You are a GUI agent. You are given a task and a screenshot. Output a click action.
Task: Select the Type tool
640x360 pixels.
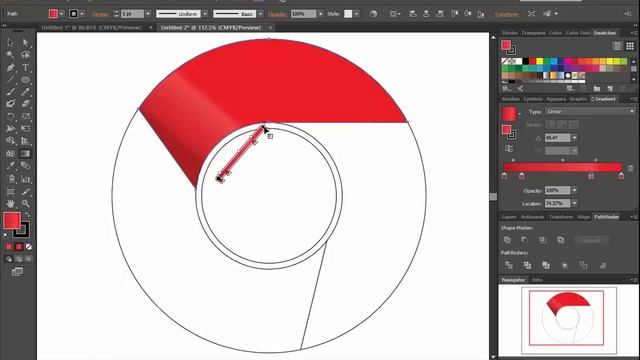pyautogui.click(x=25, y=67)
